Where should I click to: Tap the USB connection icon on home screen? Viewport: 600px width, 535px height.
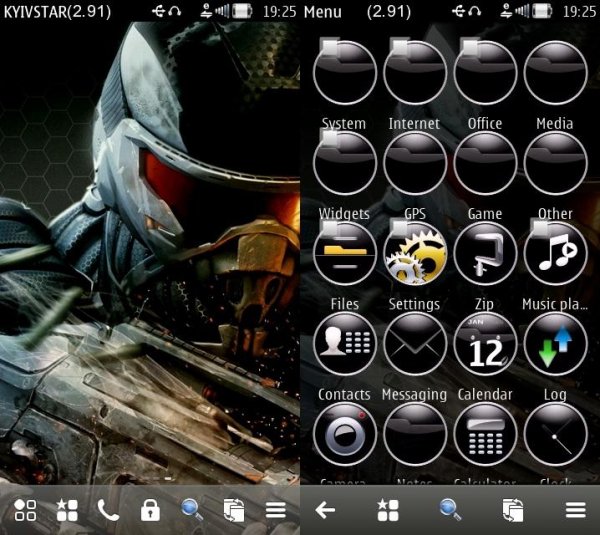tap(159, 11)
